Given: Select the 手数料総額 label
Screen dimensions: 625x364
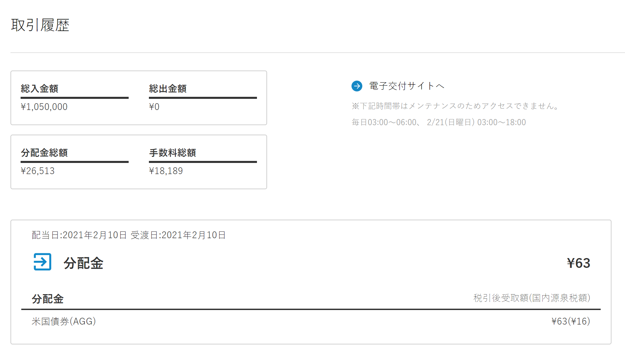Looking at the screenshot, I should (173, 153).
